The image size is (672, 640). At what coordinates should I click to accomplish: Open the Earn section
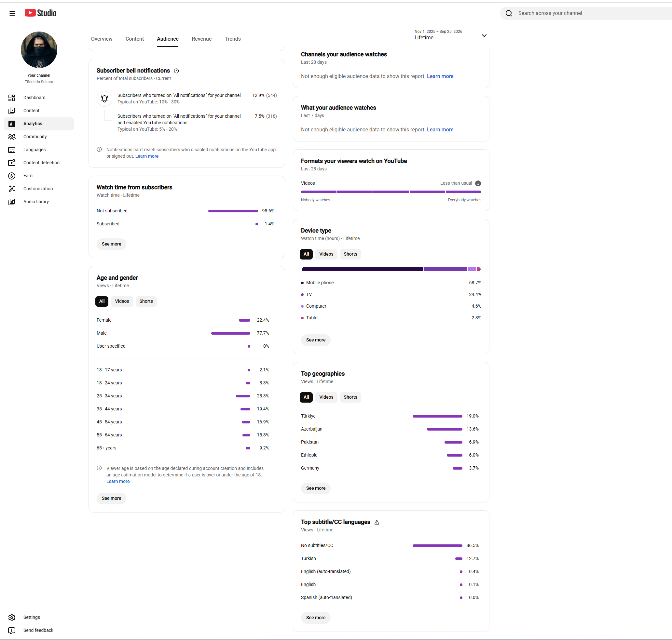pyautogui.click(x=39, y=176)
